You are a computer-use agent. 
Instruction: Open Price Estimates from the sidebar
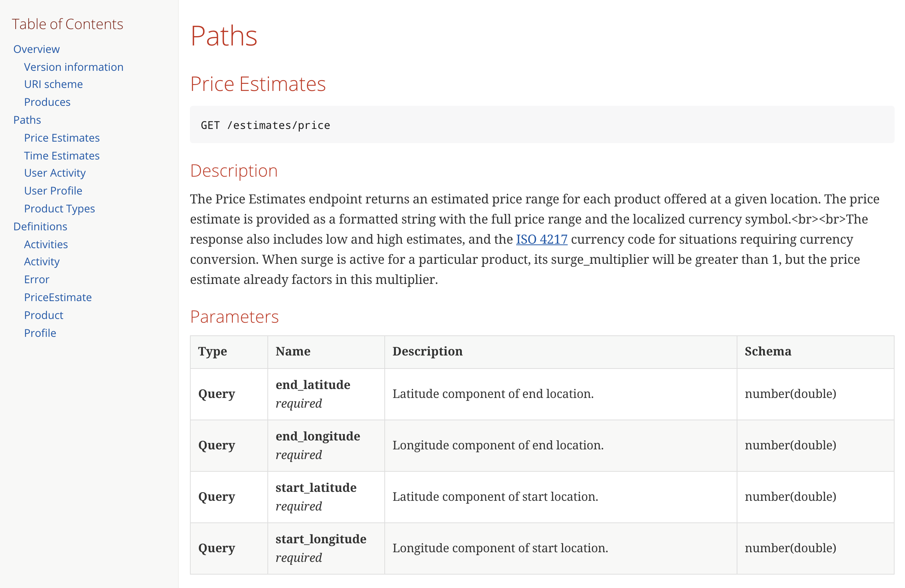click(x=62, y=137)
